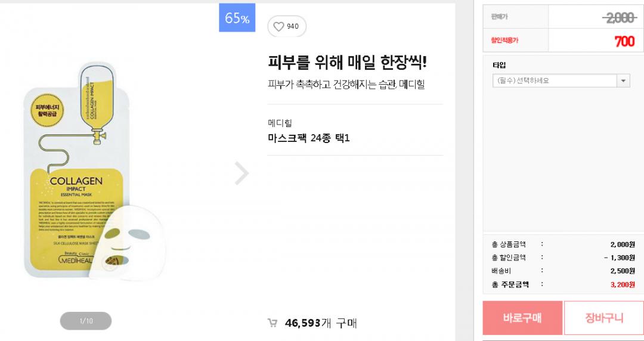Click the 총 주문금액 3,200원 total
This screenshot has width=644, height=341.
[x=623, y=284]
